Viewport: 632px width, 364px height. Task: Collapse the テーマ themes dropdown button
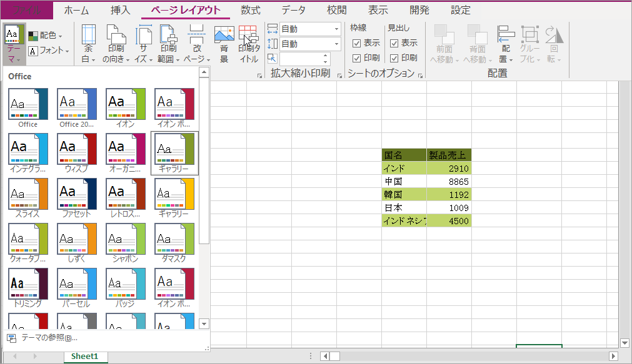click(14, 44)
